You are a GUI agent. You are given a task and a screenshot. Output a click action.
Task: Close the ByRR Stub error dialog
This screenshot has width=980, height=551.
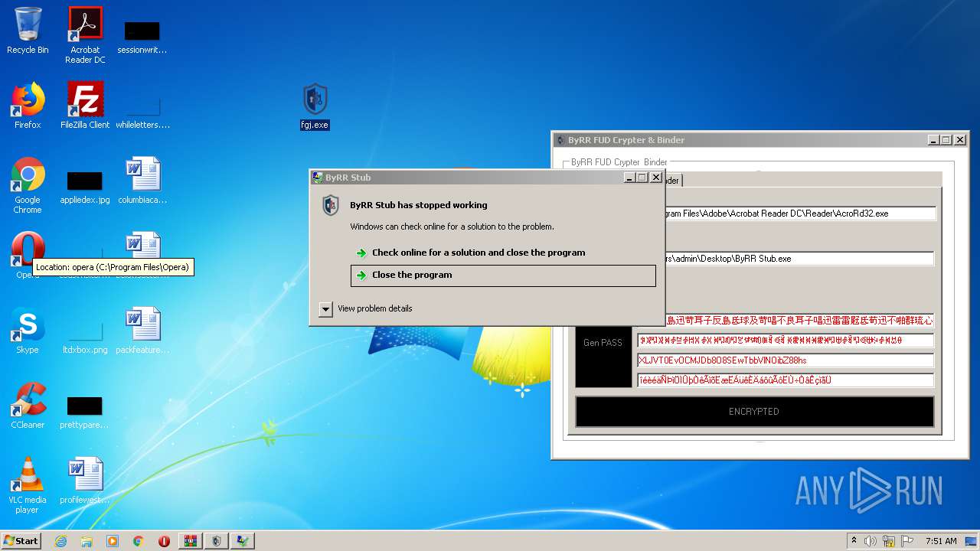tap(656, 178)
